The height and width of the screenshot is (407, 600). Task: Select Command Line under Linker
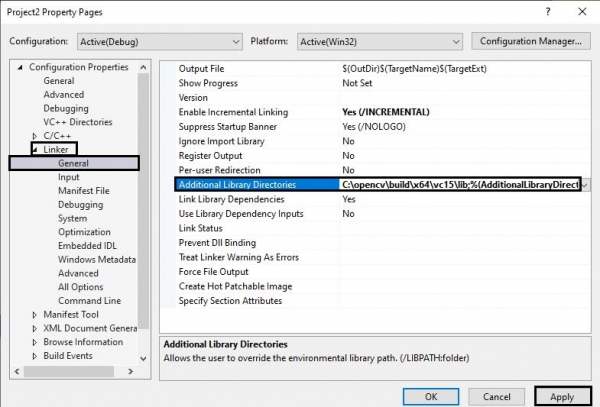(90, 301)
